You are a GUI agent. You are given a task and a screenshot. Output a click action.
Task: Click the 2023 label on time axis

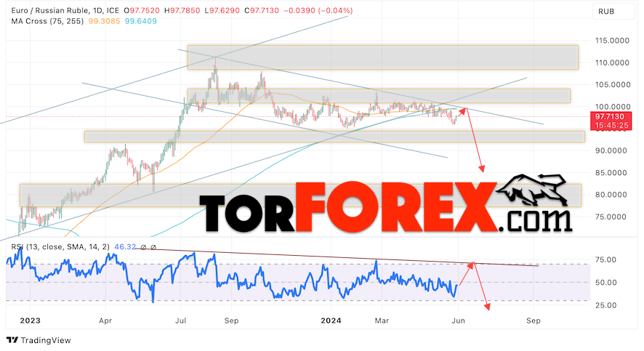tap(30, 320)
